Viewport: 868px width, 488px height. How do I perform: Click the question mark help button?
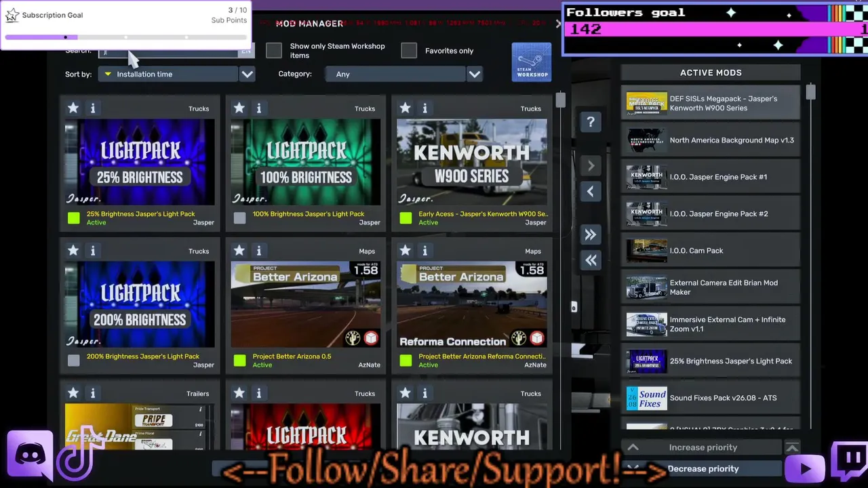click(x=591, y=122)
